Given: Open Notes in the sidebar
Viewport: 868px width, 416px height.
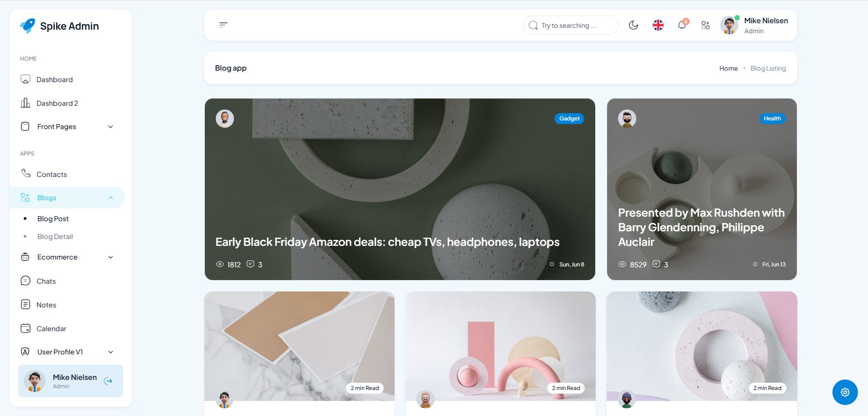Looking at the screenshot, I should tap(67, 305).
